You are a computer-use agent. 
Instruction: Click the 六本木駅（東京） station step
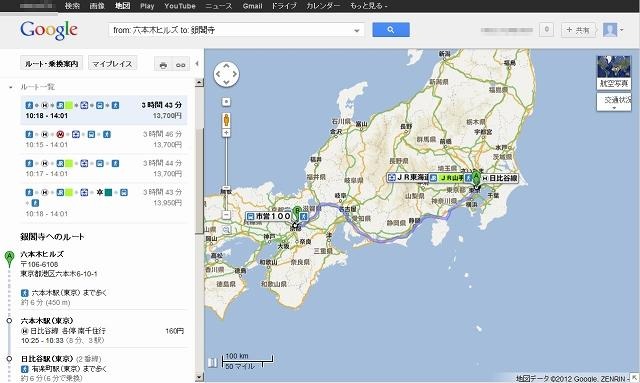tap(47, 321)
